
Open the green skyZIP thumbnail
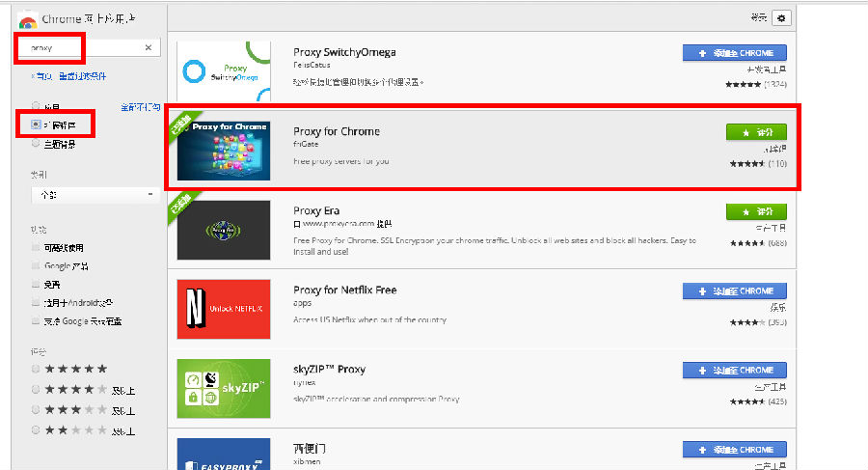(224, 389)
